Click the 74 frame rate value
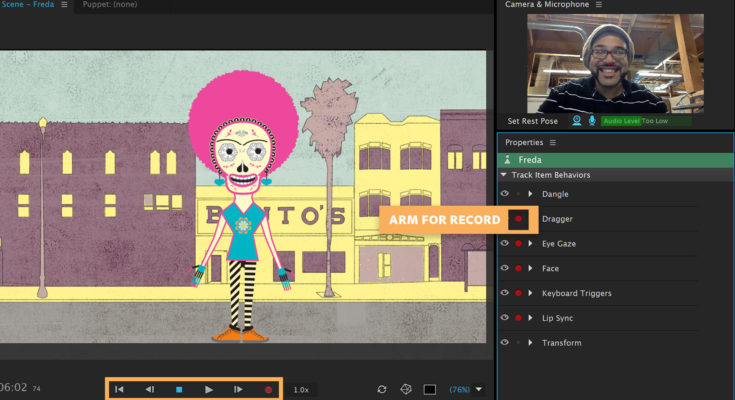This screenshot has width=735, height=400. [37, 388]
